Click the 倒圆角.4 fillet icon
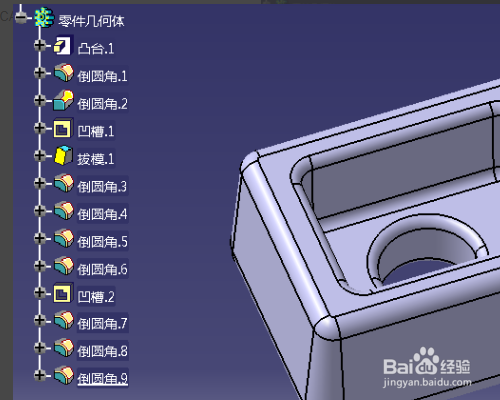The height and width of the screenshot is (400, 500). 64,210
